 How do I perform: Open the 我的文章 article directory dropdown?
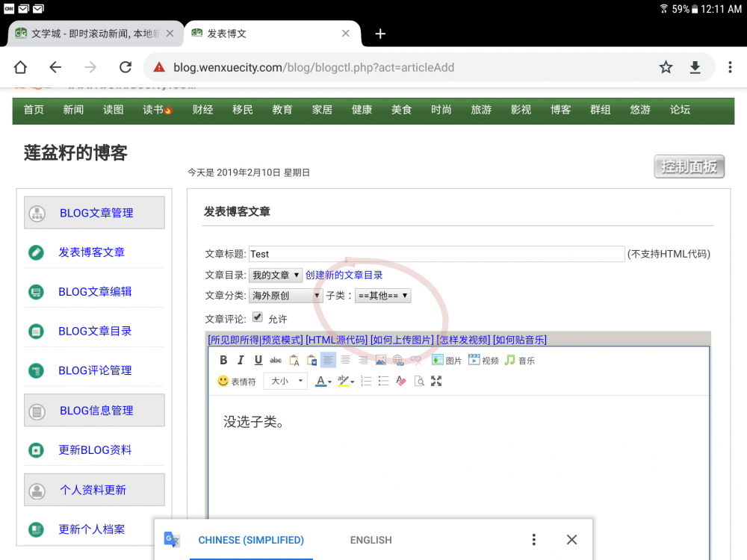coord(276,276)
